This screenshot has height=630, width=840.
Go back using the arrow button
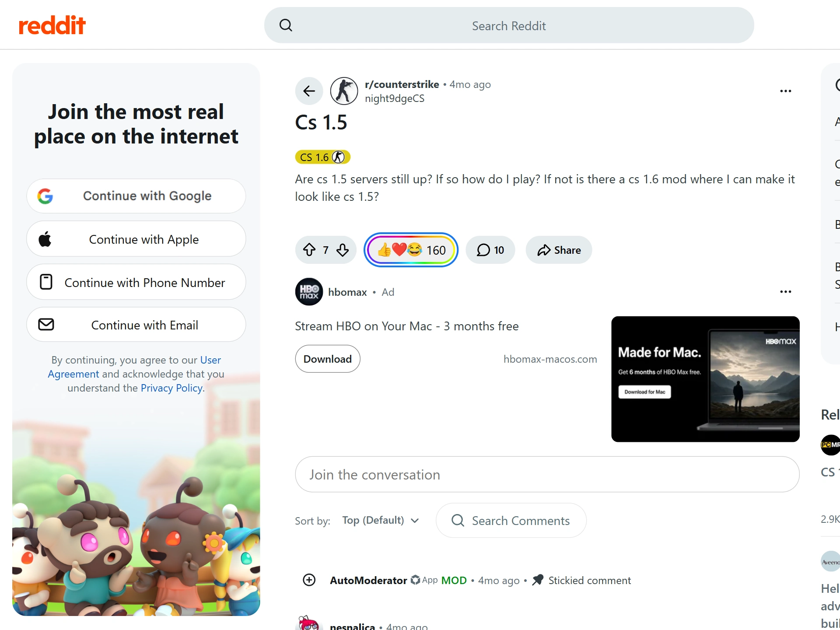pyautogui.click(x=309, y=91)
